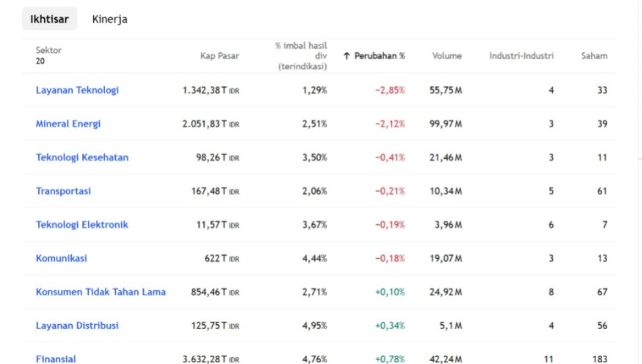The height and width of the screenshot is (364, 642).
Task: Click the Volume column header
Action: pos(446,56)
